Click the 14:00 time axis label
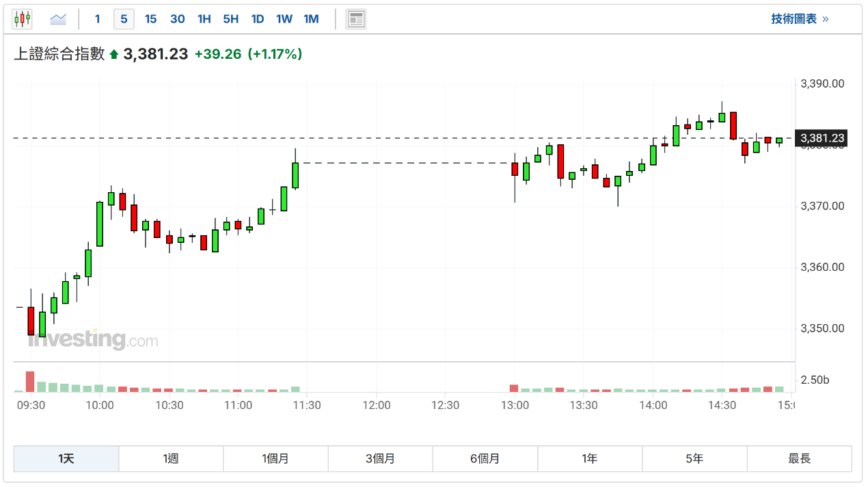 coord(653,405)
